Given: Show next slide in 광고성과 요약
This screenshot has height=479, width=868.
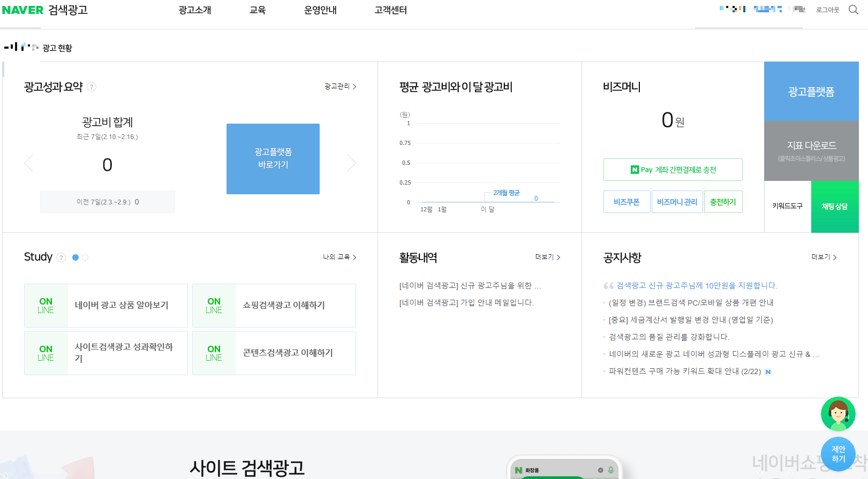Looking at the screenshot, I should pyautogui.click(x=351, y=163).
